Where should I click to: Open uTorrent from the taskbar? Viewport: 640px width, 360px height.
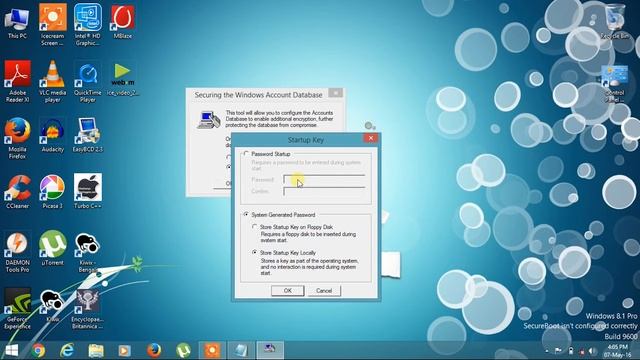coord(183,350)
